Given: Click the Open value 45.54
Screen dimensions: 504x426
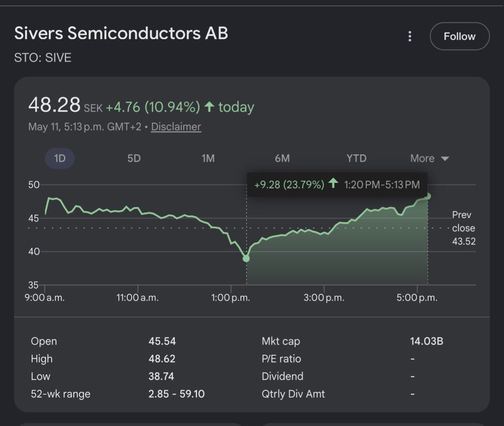Looking at the screenshot, I should [x=162, y=341].
